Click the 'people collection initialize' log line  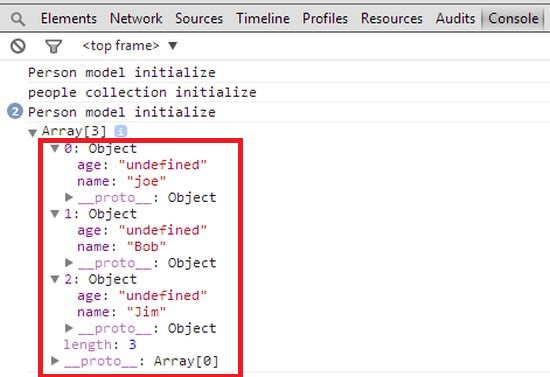(x=142, y=92)
